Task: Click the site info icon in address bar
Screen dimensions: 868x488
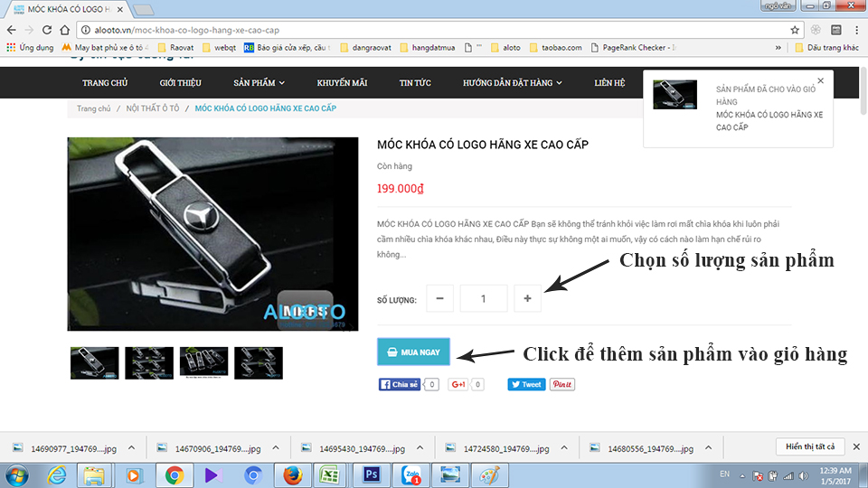Action: pyautogui.click(x=86, y=30)
